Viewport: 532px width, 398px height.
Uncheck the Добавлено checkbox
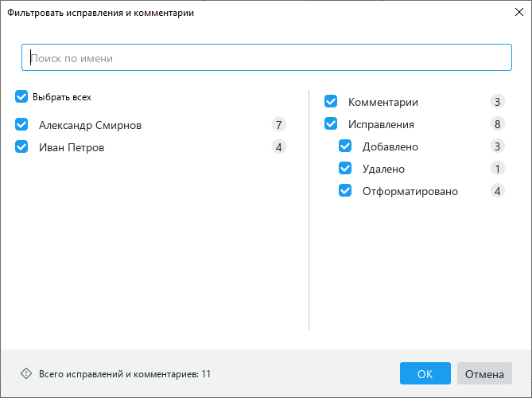(345, 146)
